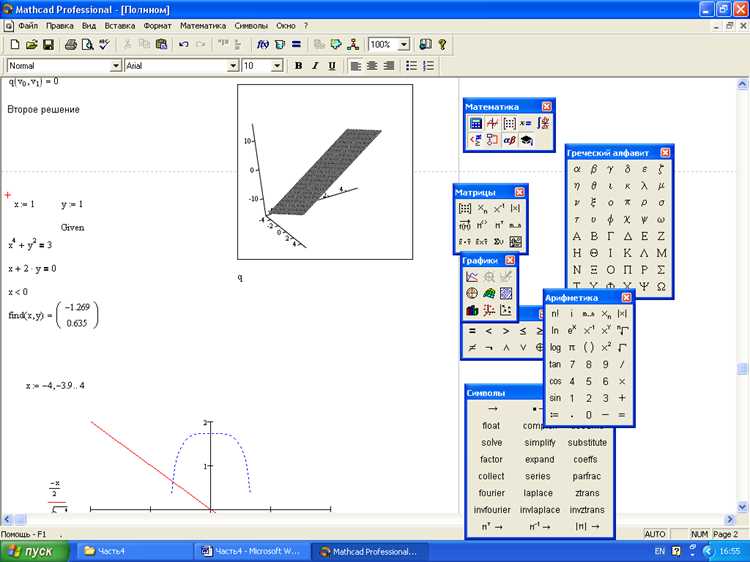Expand the Normal style dropdown
Image resolution: width=750 pixels, height=562 pixels.
tap(116, 66)
